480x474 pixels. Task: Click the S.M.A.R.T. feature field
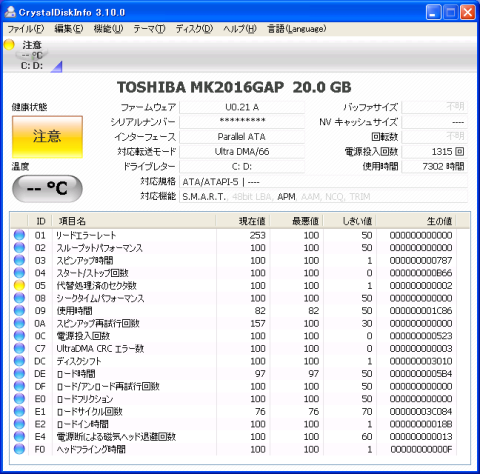coord(323,197)
